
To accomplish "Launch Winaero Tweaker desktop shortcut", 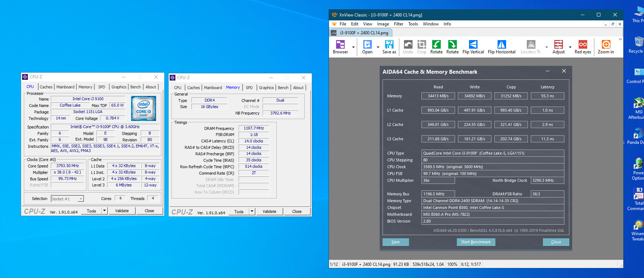I will click(x=638, y=230).
